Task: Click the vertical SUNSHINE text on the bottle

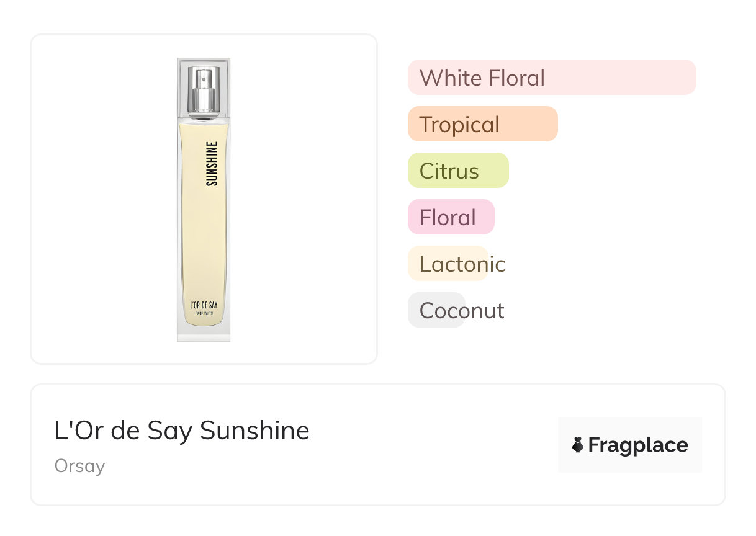Action: [212, 164]
